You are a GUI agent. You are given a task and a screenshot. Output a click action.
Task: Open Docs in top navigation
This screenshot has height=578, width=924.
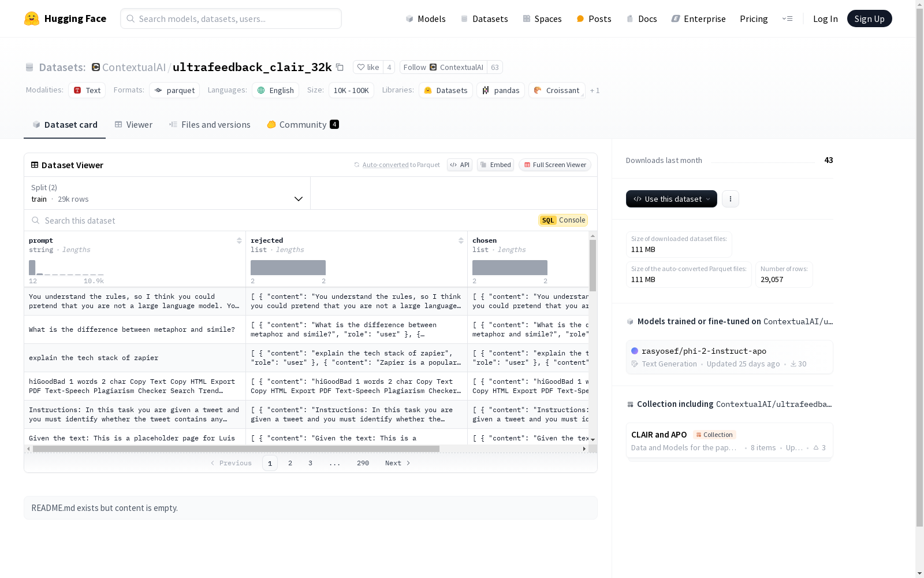(x=642, y=18)
